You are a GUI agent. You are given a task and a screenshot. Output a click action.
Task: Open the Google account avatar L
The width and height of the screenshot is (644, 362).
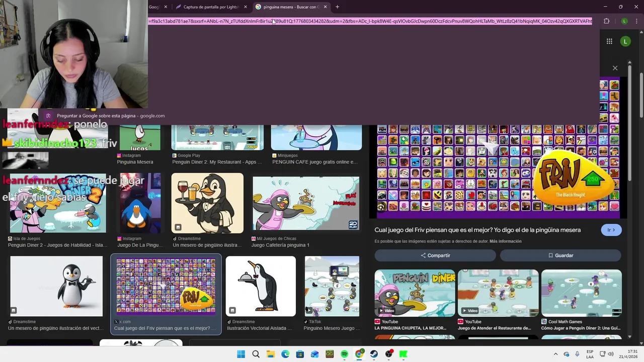pyautogui.click(x=625, y=41)
